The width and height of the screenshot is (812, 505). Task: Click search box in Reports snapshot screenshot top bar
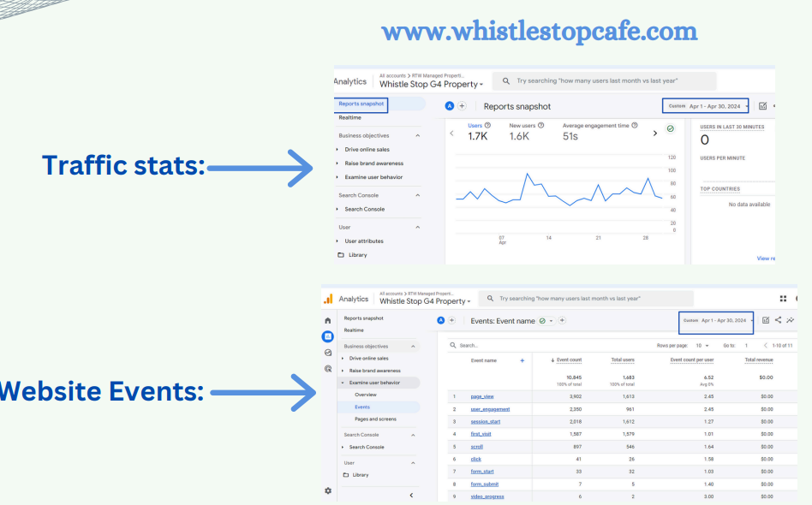pyautogui.click(x=605, y=81)
